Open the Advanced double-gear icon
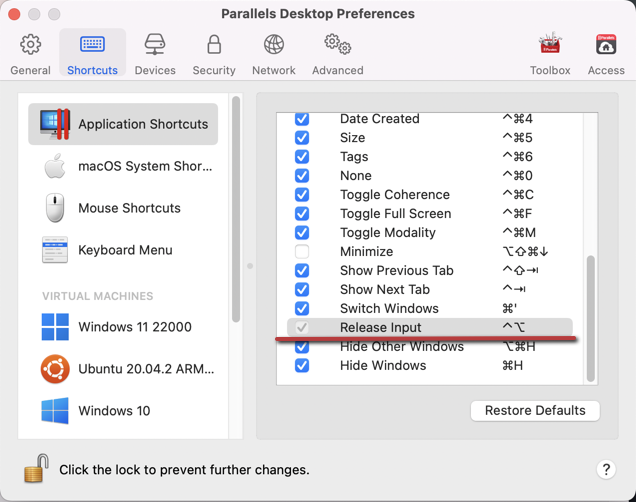 337,44
